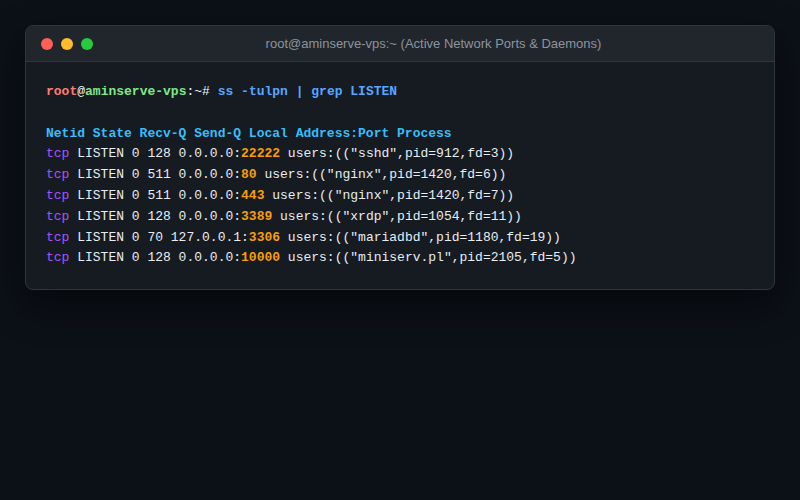Click nginx users text with fd=7
Image resolution: width=800 pixels, height=500 pixels.
click(393, 195)
